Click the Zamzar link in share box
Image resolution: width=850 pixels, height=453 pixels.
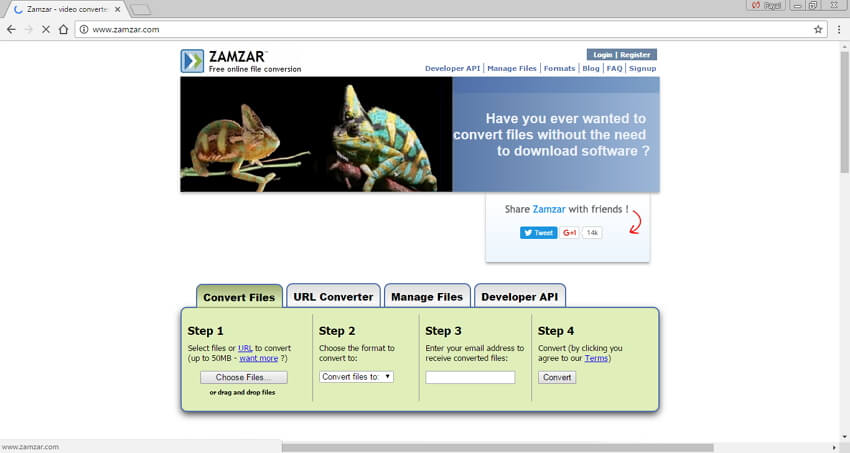549,209
